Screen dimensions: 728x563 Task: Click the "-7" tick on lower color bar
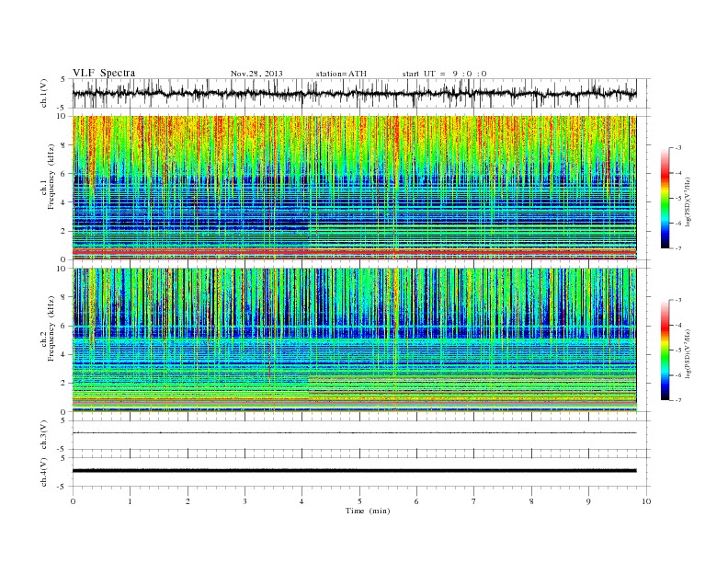677,400
